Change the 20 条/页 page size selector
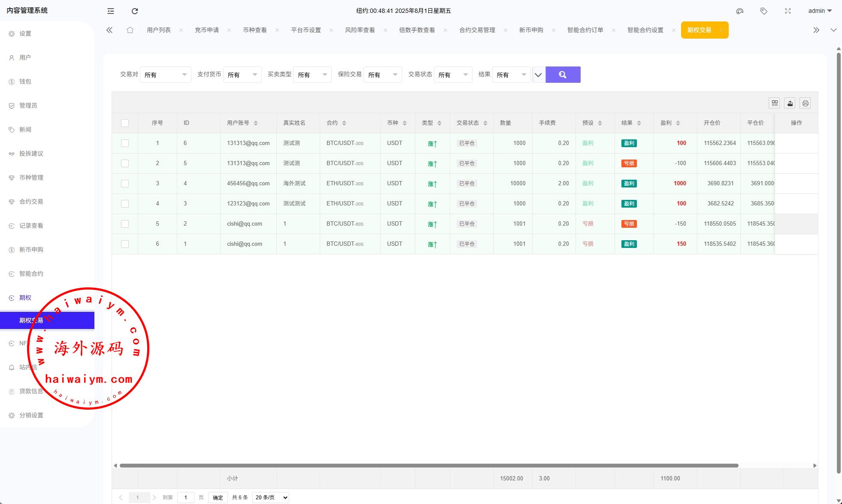842x504 pixels. point(270,498)
